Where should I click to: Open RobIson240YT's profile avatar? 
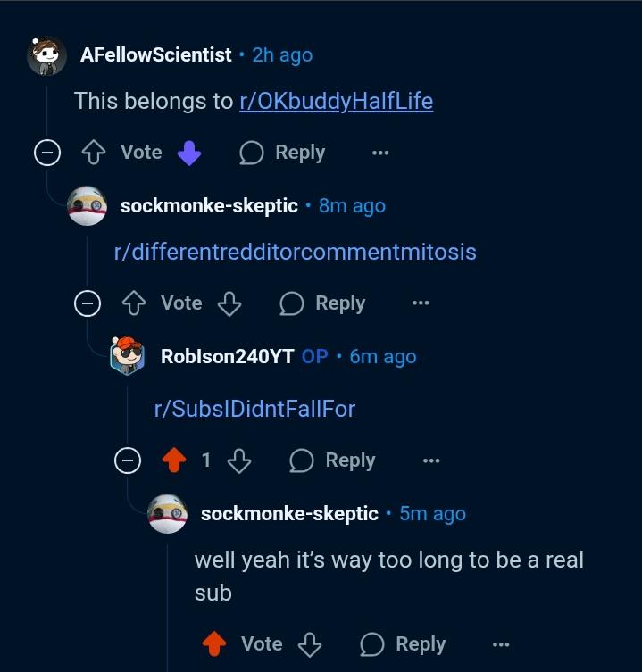point(127,356)
